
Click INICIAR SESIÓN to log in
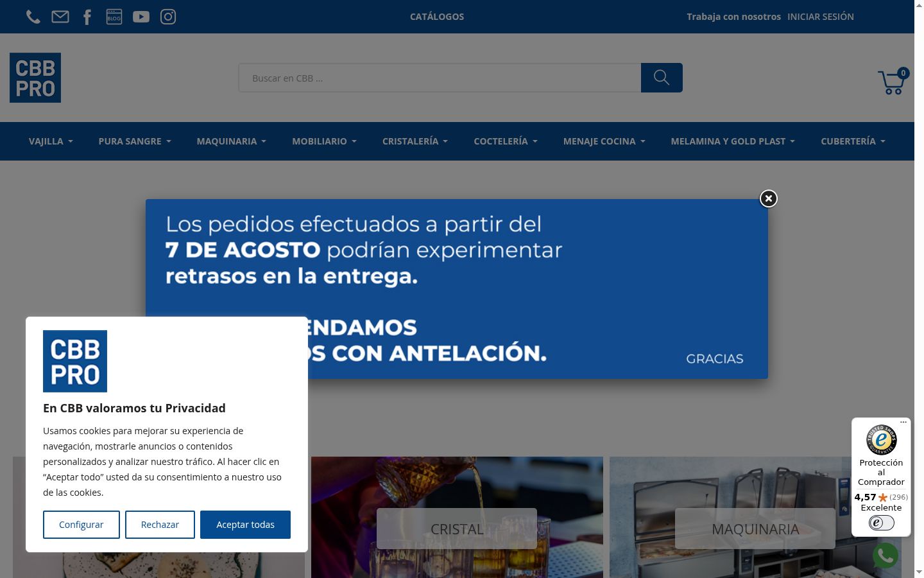tap(821, 17)
